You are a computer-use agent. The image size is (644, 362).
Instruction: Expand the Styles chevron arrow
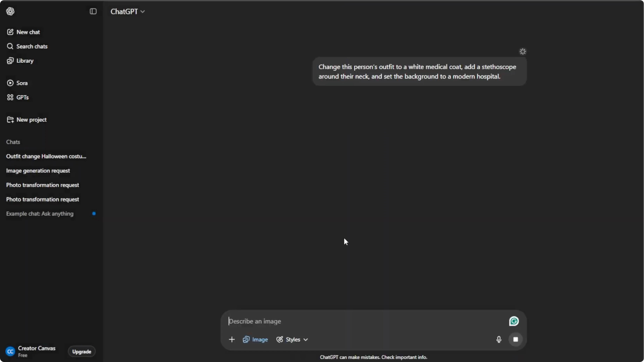pyautogui.click(x=306, y=340)
